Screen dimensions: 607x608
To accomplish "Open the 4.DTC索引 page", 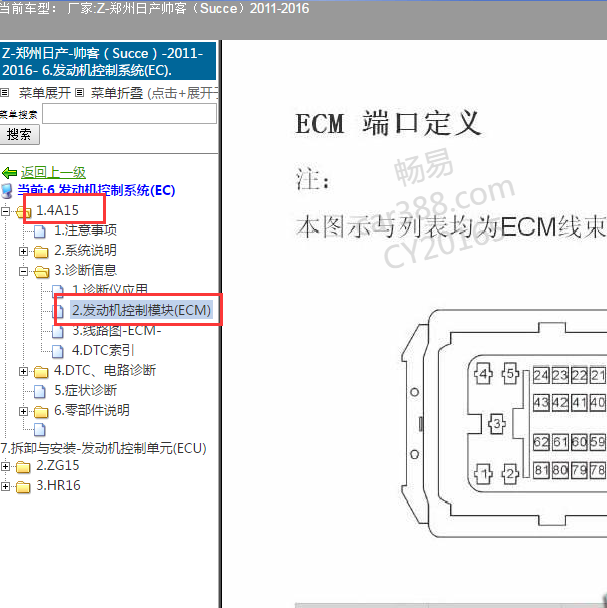I will 102,350.
